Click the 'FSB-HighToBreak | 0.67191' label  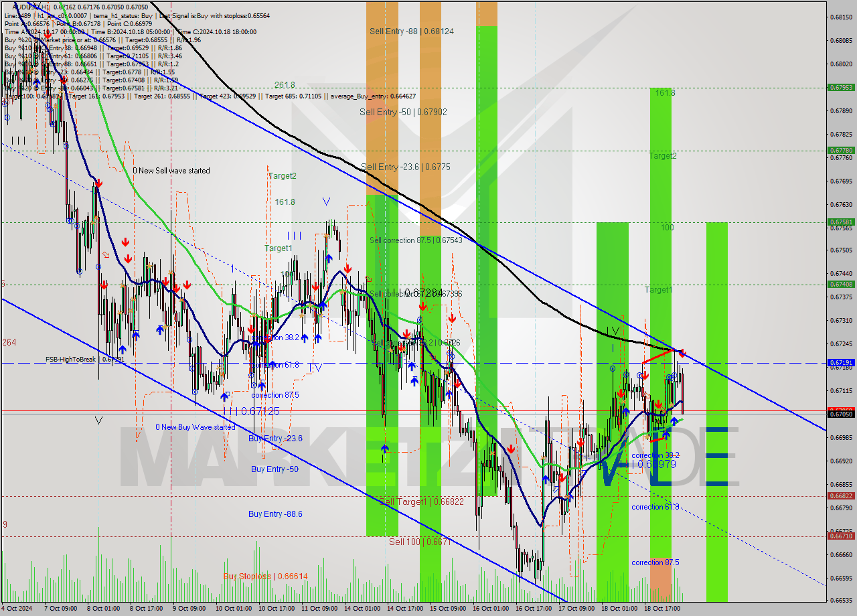(x=85, y=359)
